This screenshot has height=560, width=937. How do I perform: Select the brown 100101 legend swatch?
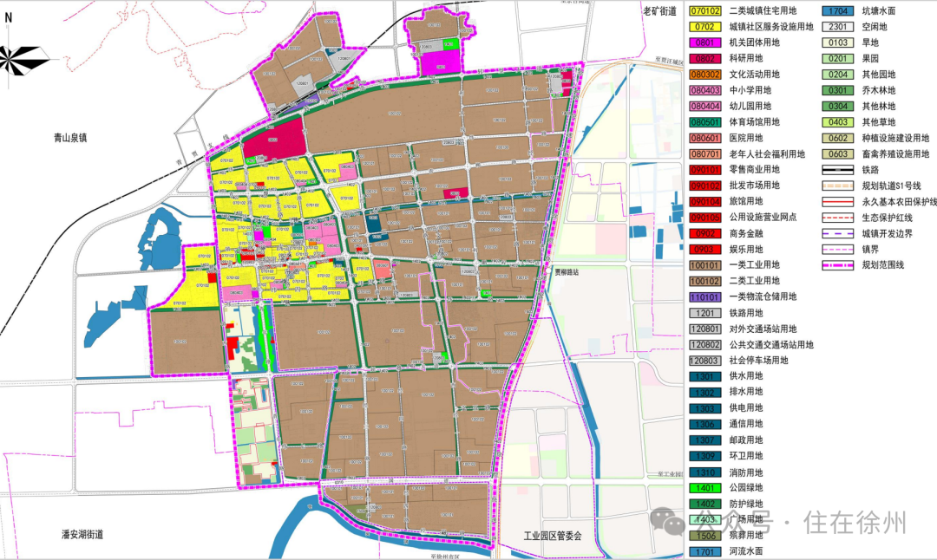click(x=705, y=265)
